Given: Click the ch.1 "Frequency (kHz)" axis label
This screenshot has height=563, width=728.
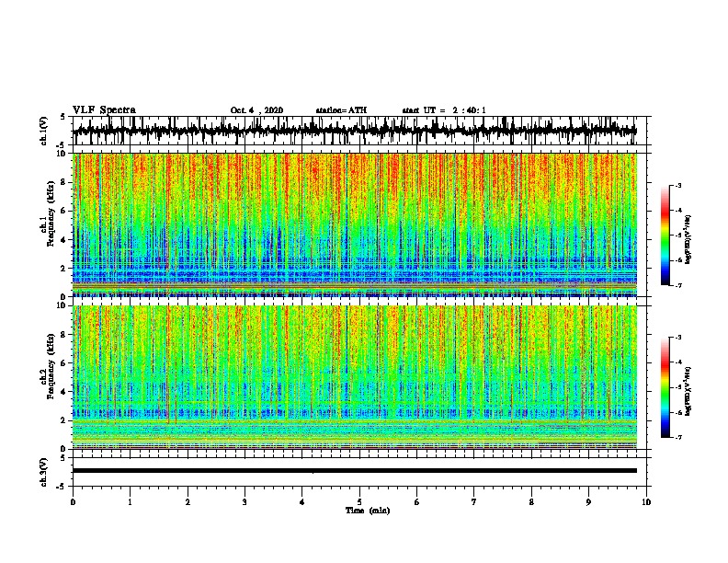Looking at the screenshot, I should (51, 214).
